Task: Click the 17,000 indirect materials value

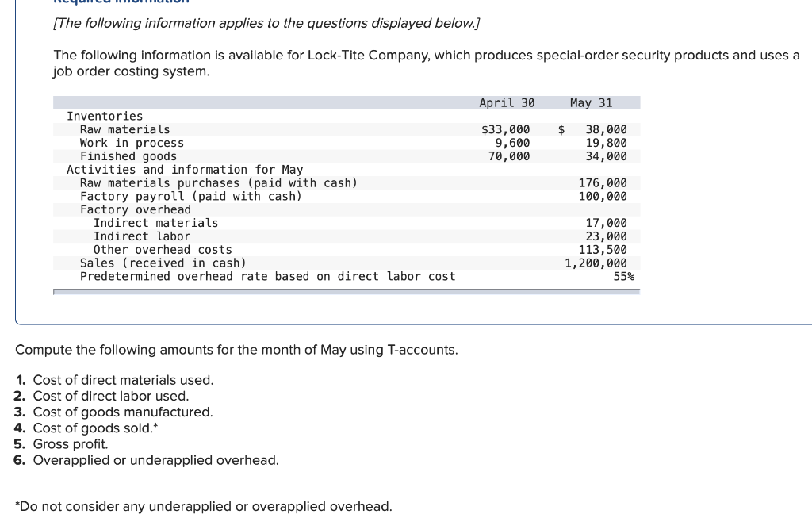Action: (x=606, y=223)
